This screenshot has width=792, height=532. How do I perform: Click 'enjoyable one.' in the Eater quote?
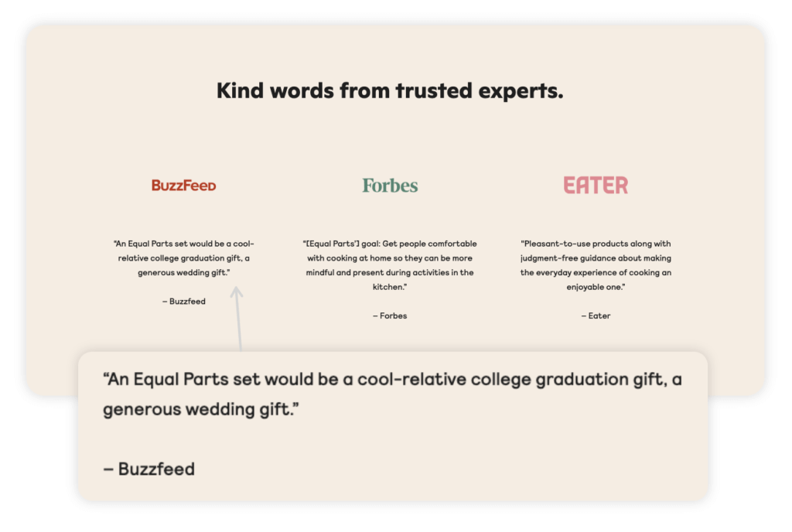click(x=596, y=287)
